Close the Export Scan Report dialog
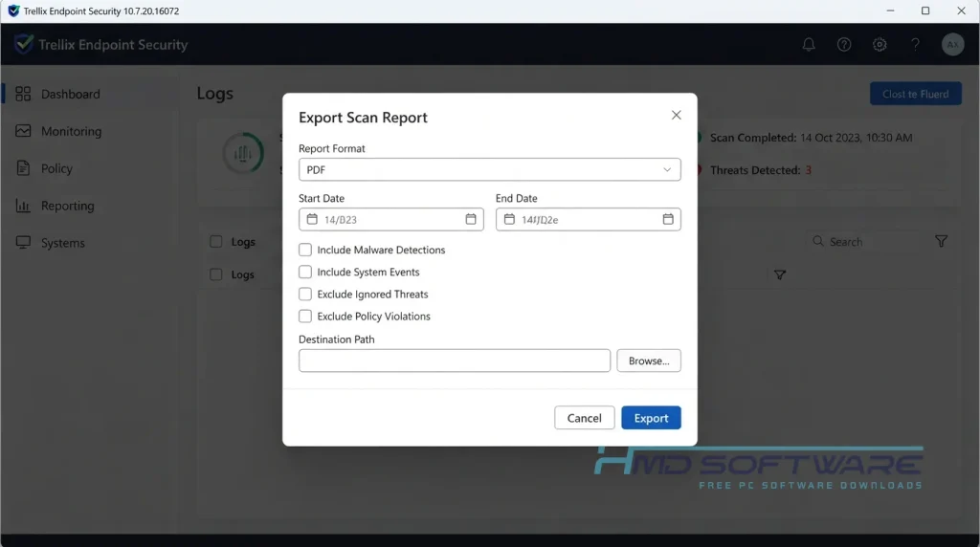 click(677, 115)
